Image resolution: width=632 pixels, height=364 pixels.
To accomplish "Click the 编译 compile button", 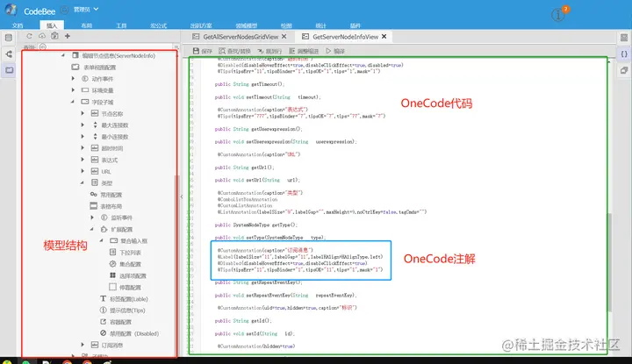I will (x=335, y=51).
